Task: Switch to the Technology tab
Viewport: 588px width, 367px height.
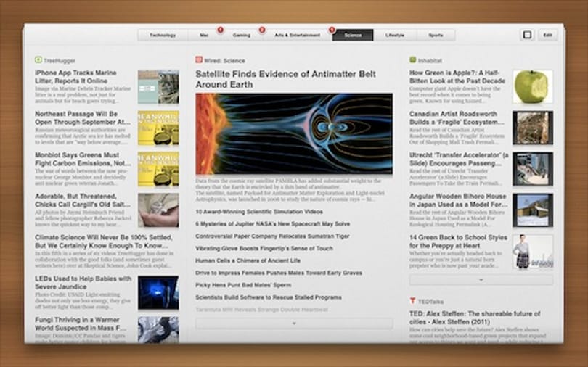Action: (x=163, y=36)
